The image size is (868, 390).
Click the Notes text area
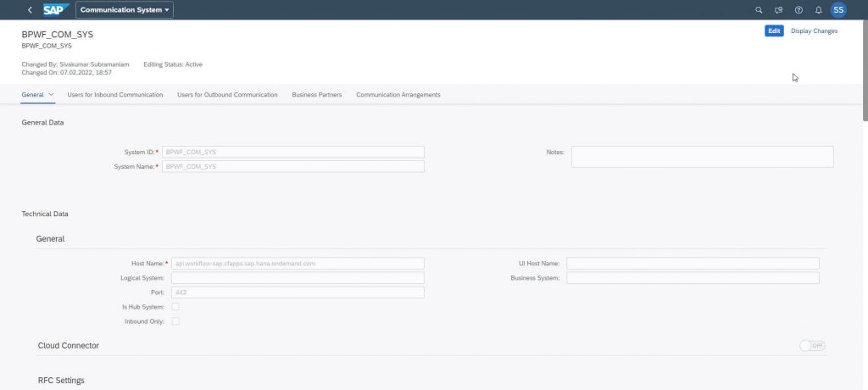pyautogui.click(x=703, y=157)
